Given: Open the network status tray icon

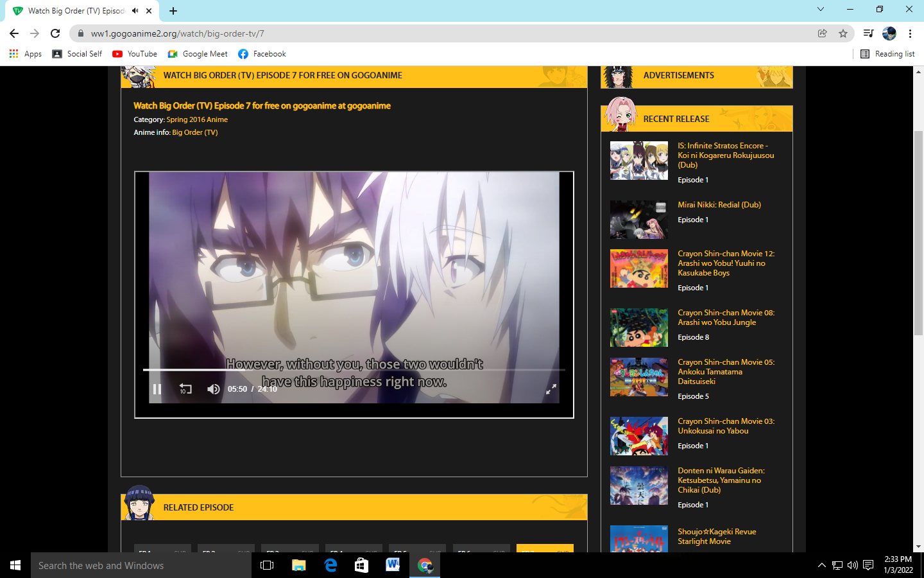Looking at the screenshot, I should [x=837, y=565].
